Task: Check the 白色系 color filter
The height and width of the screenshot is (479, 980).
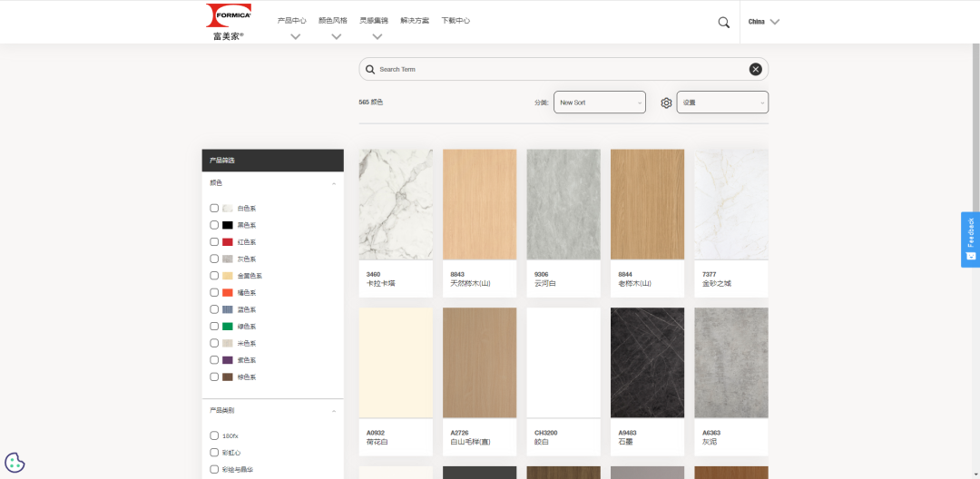Action: (x=214, y=208)
